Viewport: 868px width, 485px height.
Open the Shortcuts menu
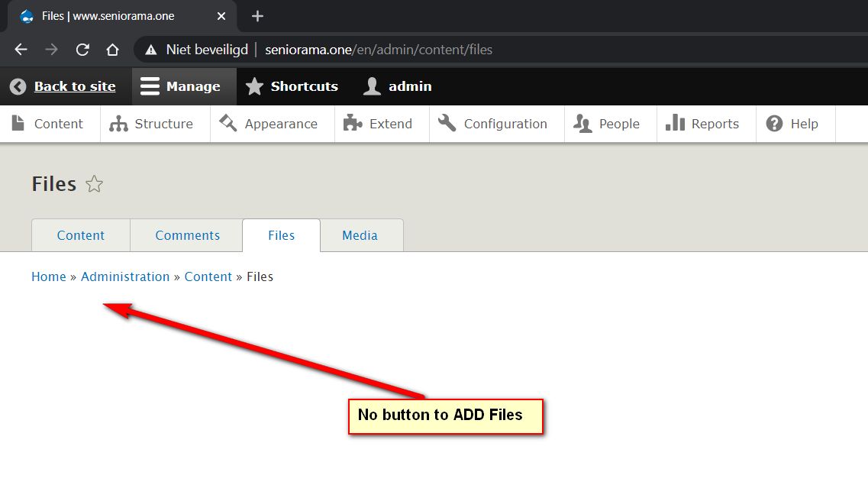[292, 86]
